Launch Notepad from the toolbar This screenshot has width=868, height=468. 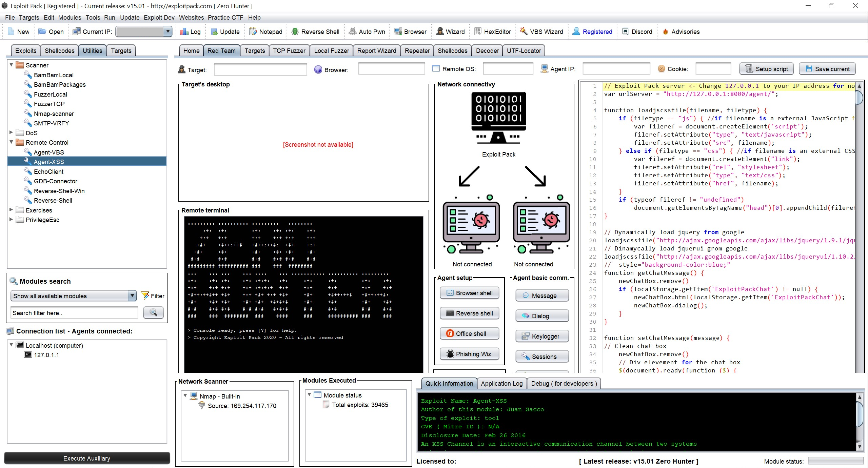pos(266,32)
